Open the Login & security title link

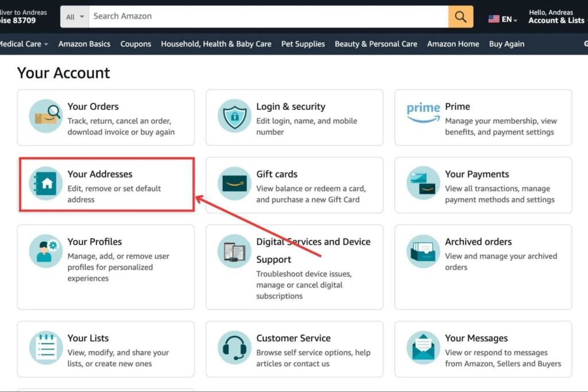[x=291, y=106]
